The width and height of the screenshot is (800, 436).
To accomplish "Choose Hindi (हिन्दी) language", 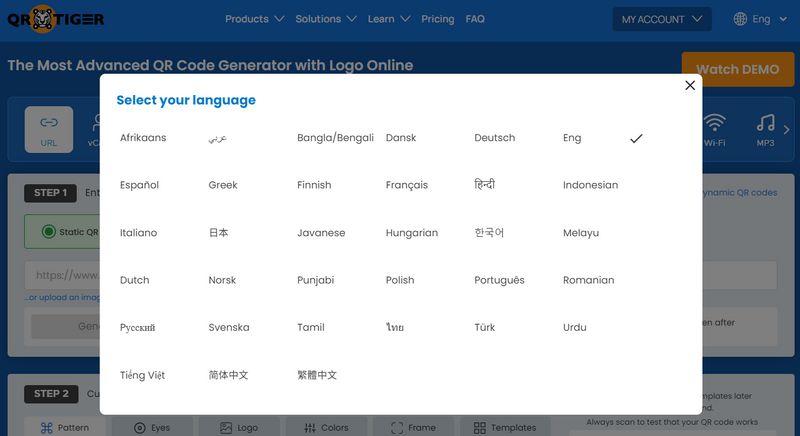I will pos(484,184).
